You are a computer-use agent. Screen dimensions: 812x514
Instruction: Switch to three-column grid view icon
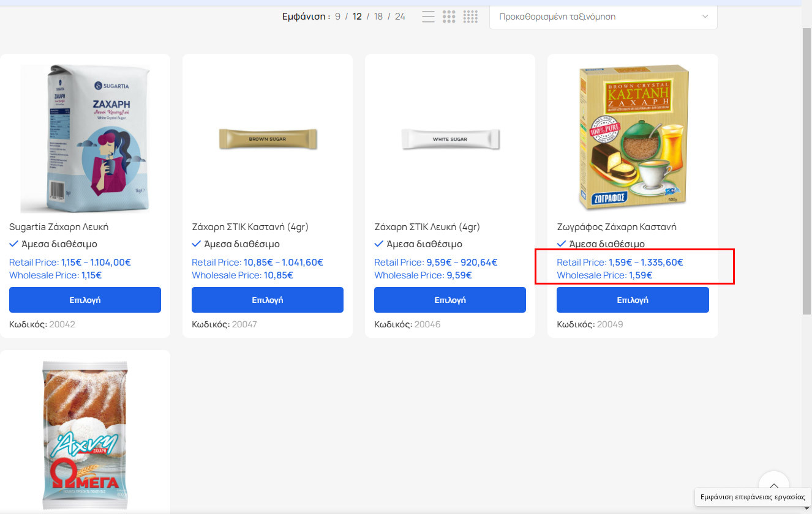coord(449,17)
